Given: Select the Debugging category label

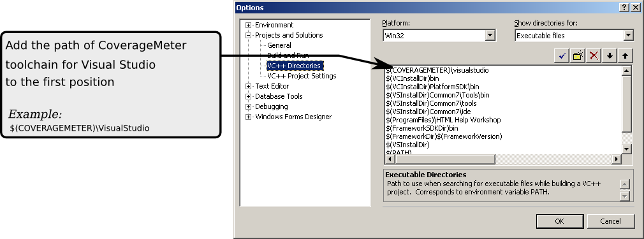Looking at the screenshot, I should coord(272,107).
